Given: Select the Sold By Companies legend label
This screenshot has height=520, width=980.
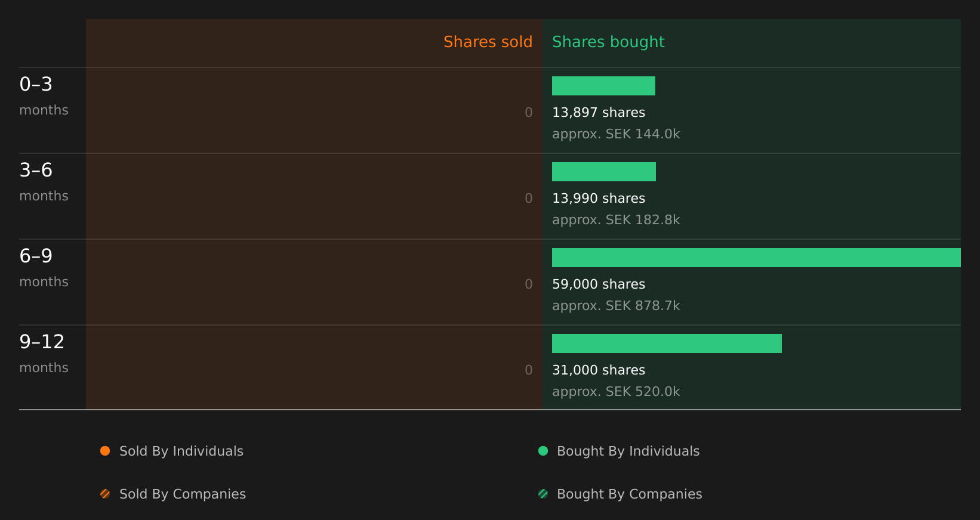Looking at the screenshot, I should coord(183,494).
